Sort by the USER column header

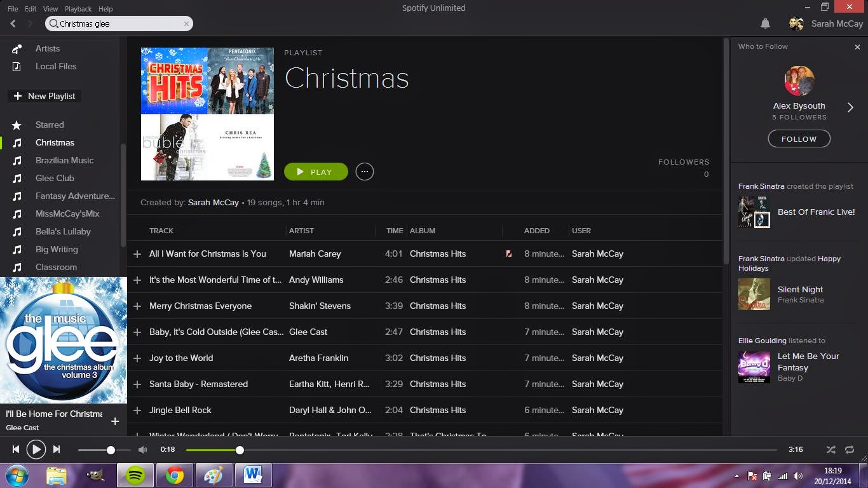click(581, 231)
